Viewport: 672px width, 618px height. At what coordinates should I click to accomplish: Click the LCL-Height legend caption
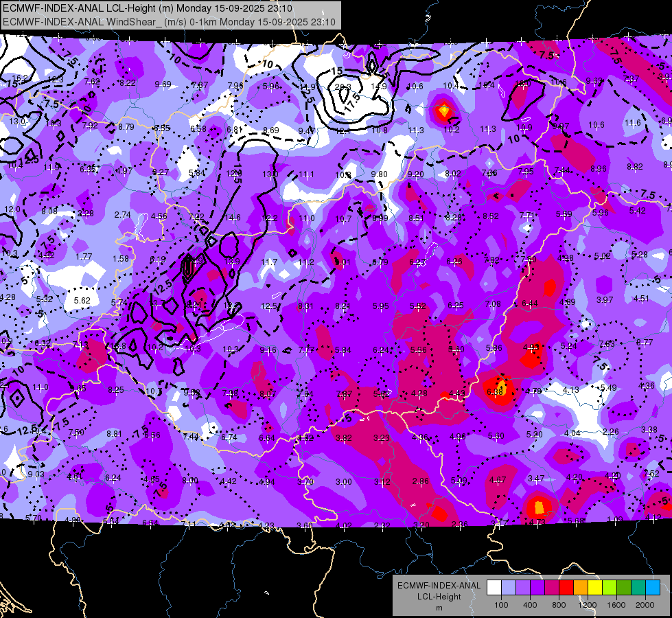439,597
